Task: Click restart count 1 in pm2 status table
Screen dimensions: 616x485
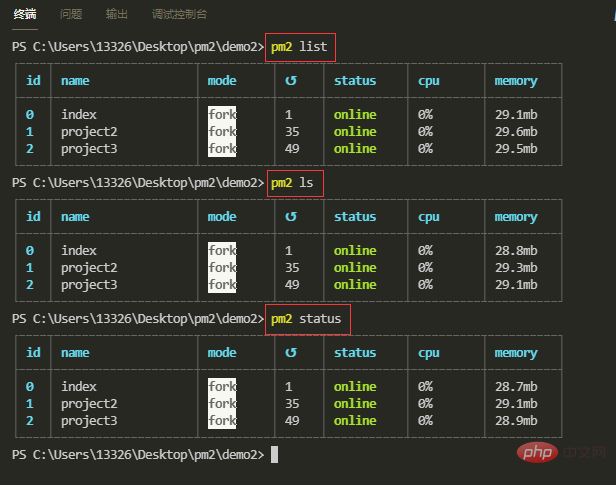Action: (x=289, y=386)
